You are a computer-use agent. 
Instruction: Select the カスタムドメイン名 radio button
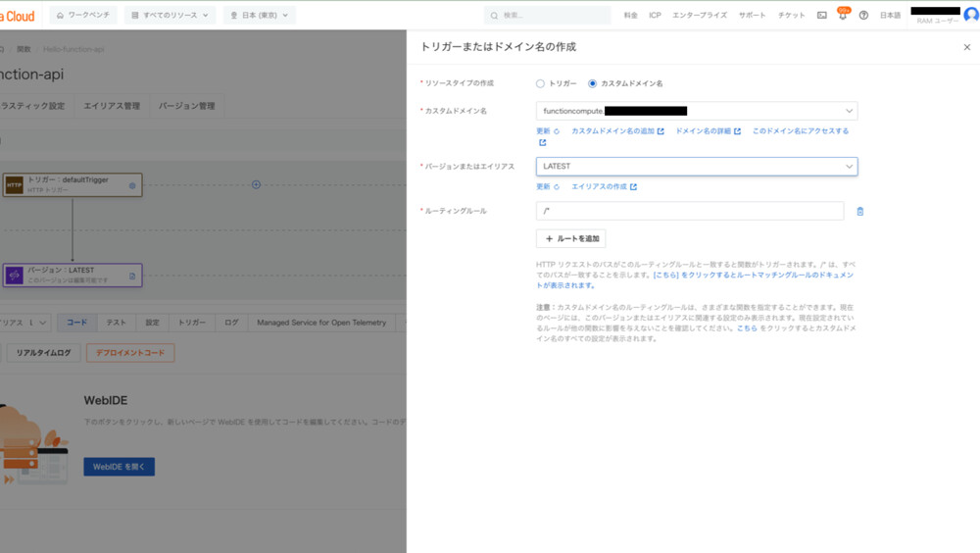(593, 83)
